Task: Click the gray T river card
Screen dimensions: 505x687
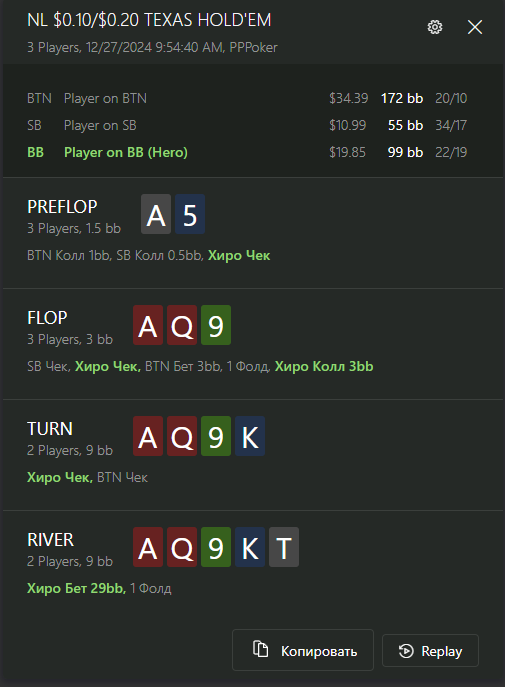Action: [x=284, y=547]
